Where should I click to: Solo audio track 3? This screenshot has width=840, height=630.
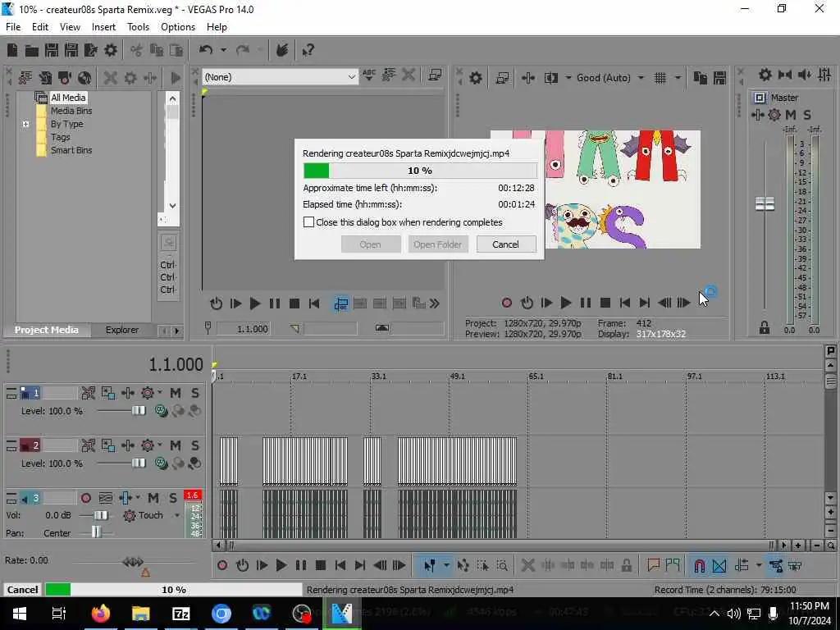[x=173, y=499]
